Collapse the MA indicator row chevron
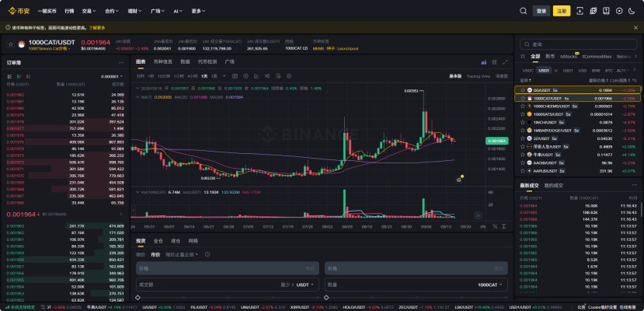644x311 pixels. [x=138, y=97]
